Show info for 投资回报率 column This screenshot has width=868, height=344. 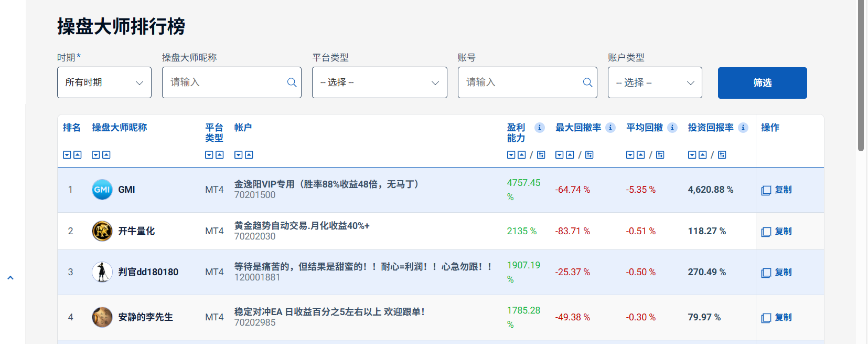pyautogui.click(x=743, y=128)
